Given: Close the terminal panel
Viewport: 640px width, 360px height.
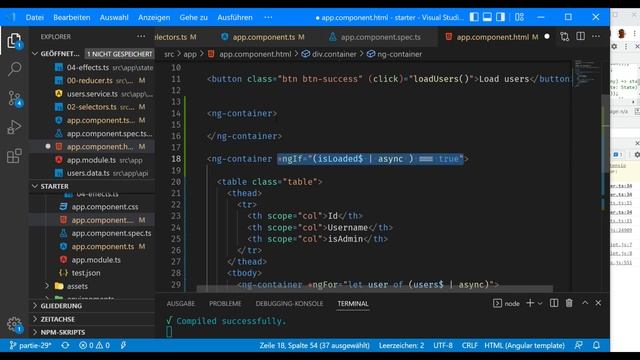Looking at the screenshot, I should 598,303.
